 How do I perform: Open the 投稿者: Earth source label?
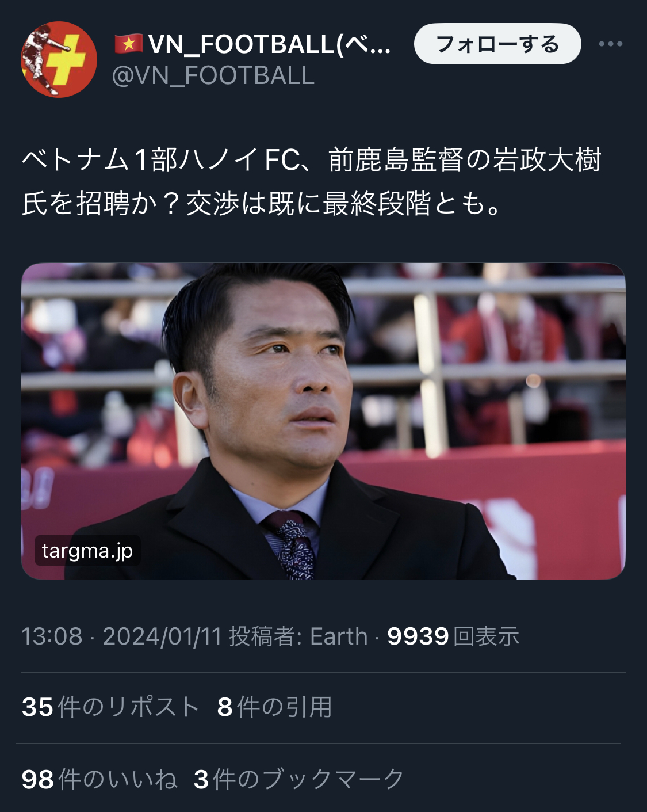[298, 636]
